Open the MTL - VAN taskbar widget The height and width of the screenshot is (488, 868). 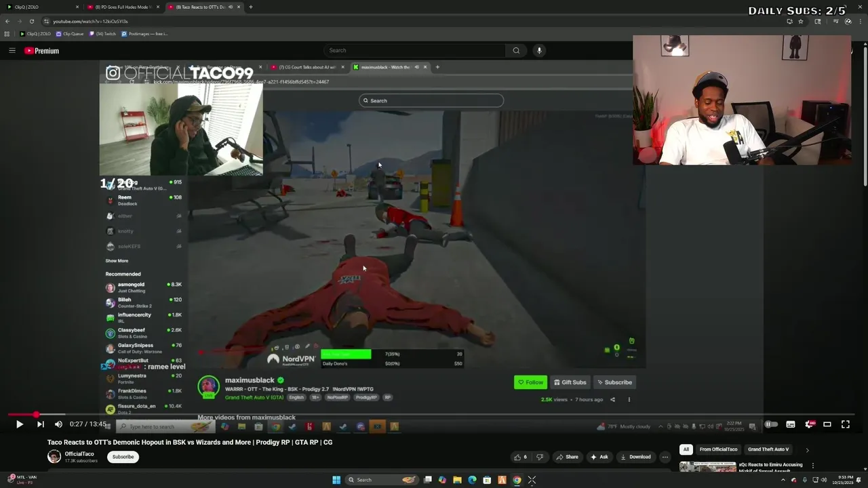(22, 480)
